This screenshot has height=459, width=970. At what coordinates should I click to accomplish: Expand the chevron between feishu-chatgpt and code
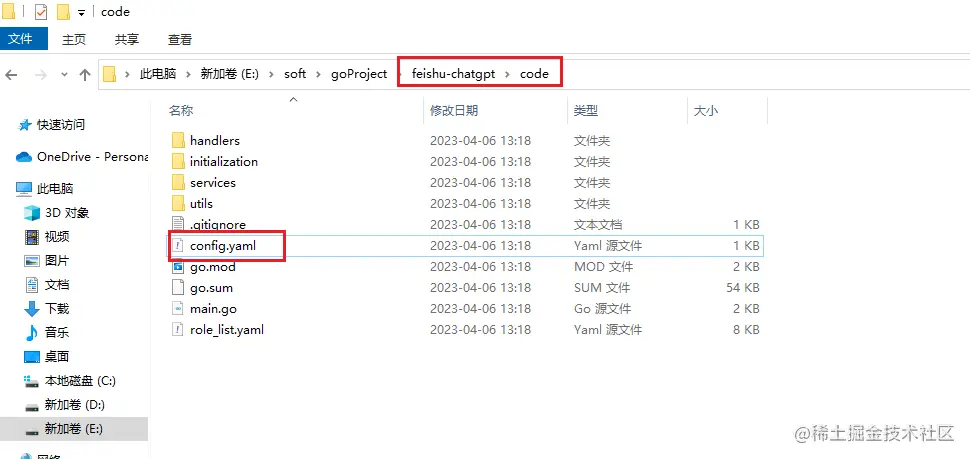point(507,74)
